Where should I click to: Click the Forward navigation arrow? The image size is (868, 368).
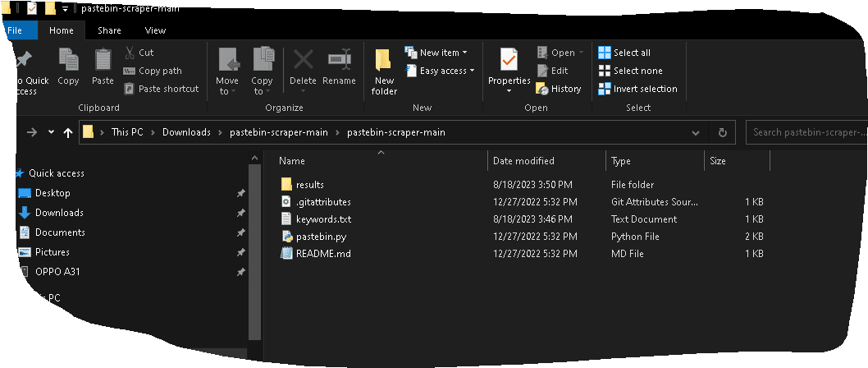point(32,132)
